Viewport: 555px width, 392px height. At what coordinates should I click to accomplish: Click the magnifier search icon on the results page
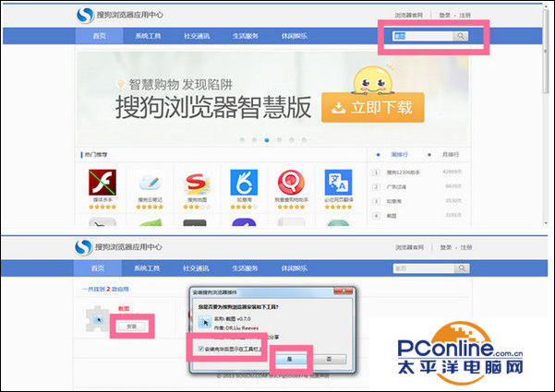point(462,268)
